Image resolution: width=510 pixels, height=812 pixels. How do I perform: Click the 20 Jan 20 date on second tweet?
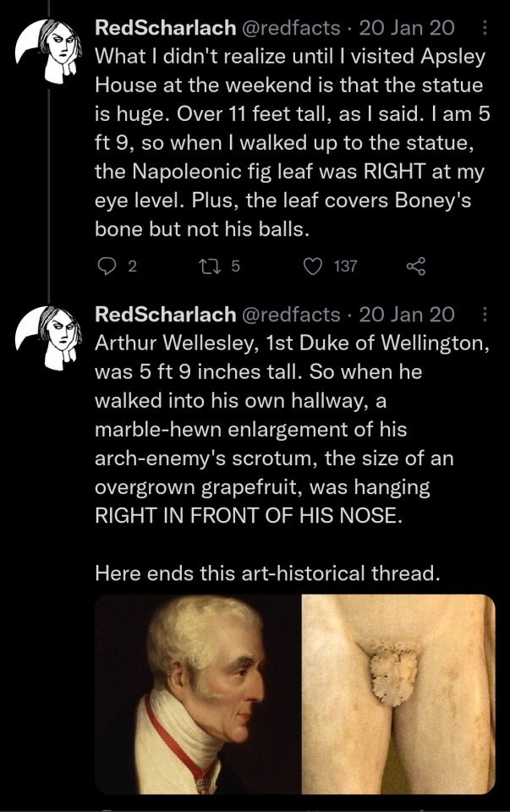click(406, 315)
